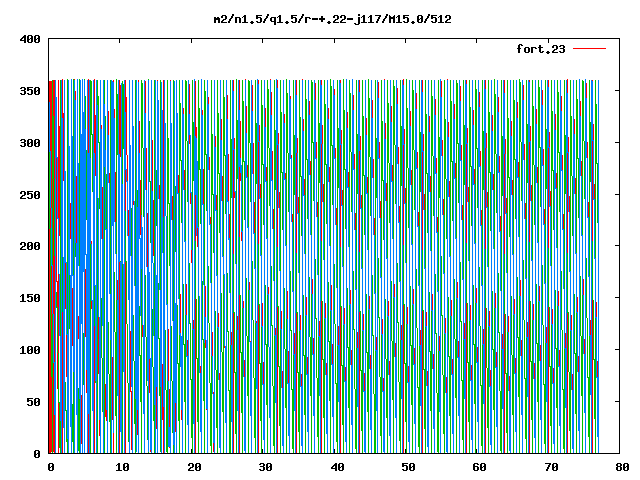Click the plot title m2/n1.5/q1.5/r-+.22-j117/M15.0/512
640x480 pixels.
333,19
